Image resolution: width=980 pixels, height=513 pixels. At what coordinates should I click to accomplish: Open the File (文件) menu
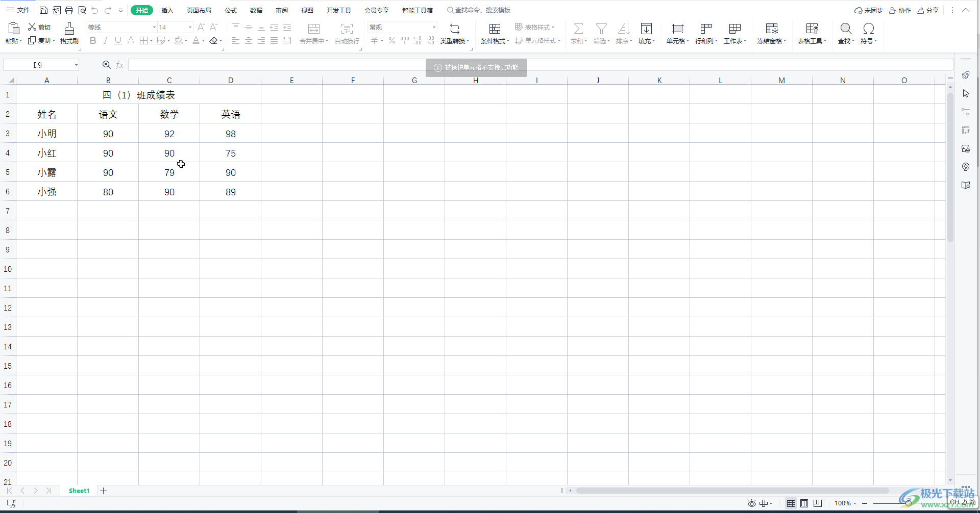pos(18,10)
